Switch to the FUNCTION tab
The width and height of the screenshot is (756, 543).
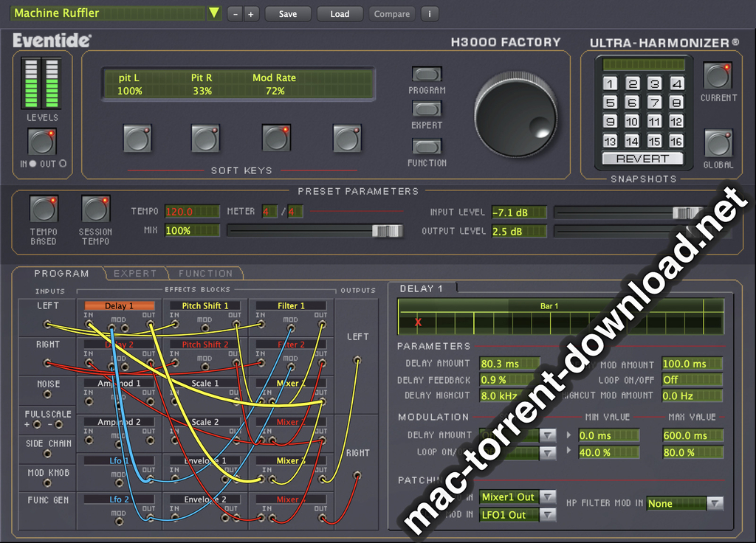point(205,273)
